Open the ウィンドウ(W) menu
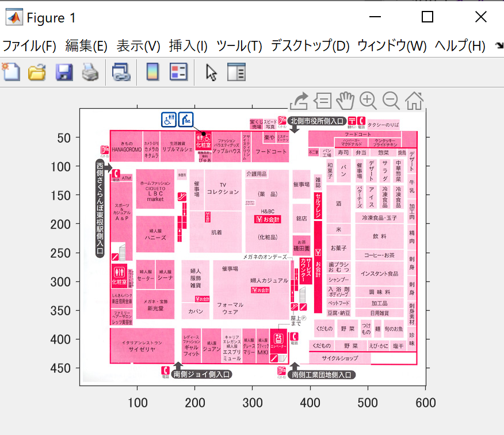 coord(392,45)
